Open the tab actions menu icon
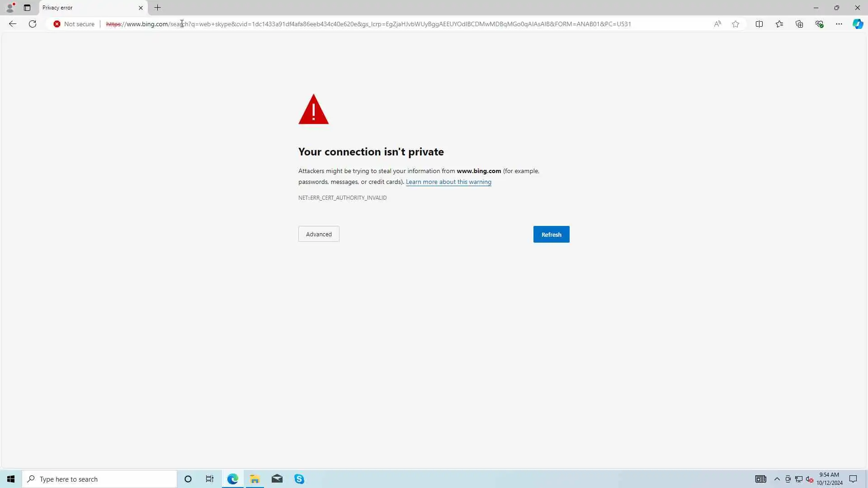This screenshot has width=868, height=488. click(x=27, y=8)
